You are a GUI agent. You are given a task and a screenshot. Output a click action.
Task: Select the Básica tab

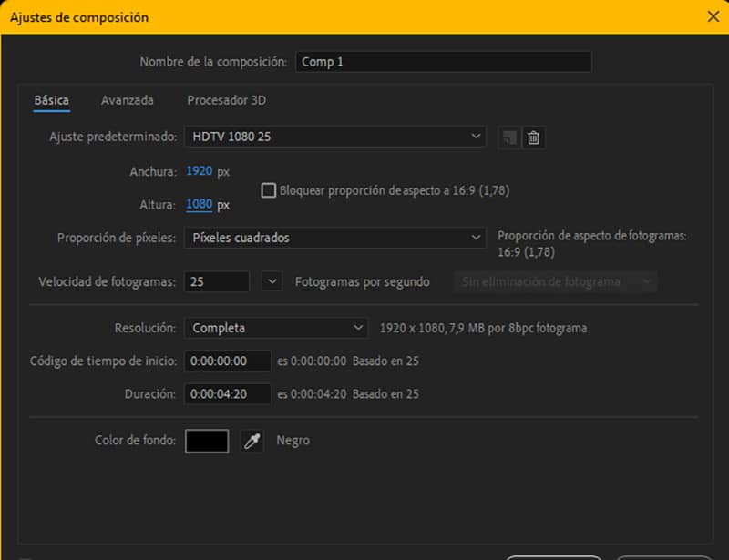click(51, 100)
